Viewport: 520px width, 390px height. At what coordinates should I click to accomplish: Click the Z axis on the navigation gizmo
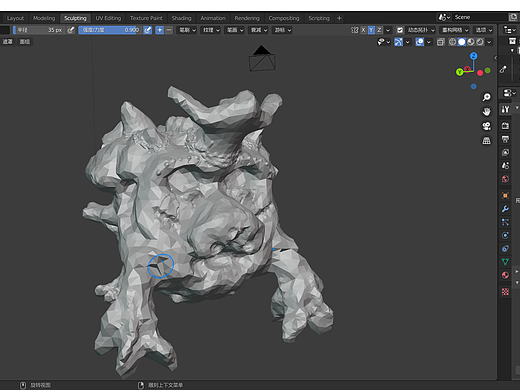pyautogui.click(x=473, y=56)
